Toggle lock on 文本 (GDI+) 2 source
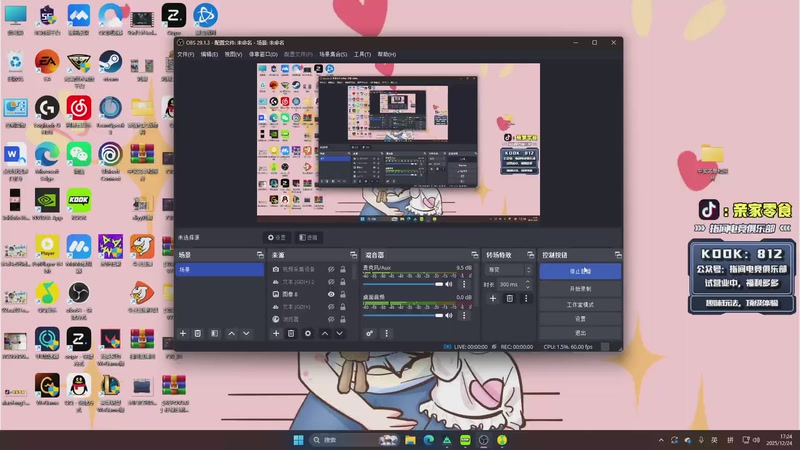Viewport: 800px width, 450px height. click(343, 282)
